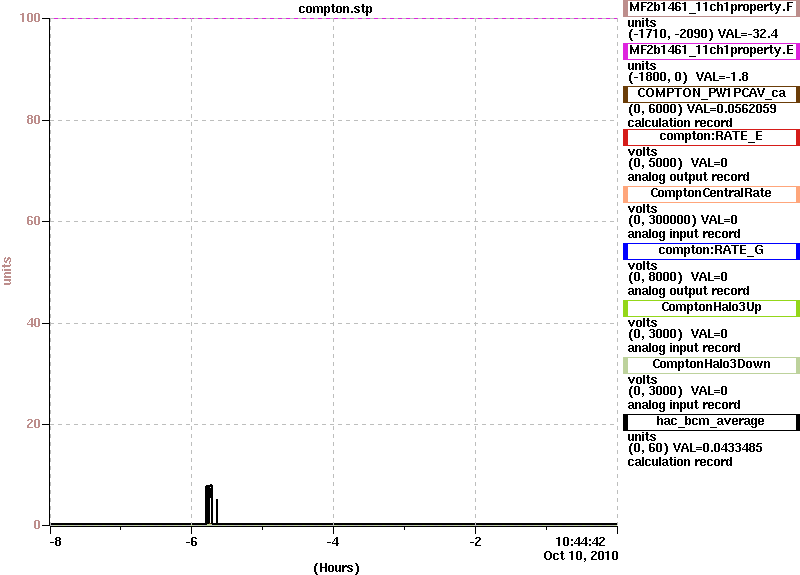Click the black data spike in the plot
The image size is (800, 575).
(209, 504)
